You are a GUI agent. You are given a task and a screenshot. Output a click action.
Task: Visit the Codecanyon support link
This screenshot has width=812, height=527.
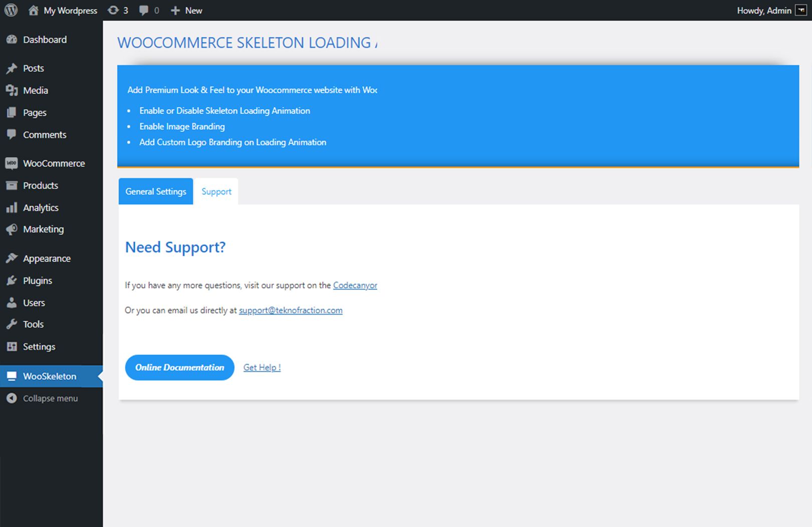(355, 285)
